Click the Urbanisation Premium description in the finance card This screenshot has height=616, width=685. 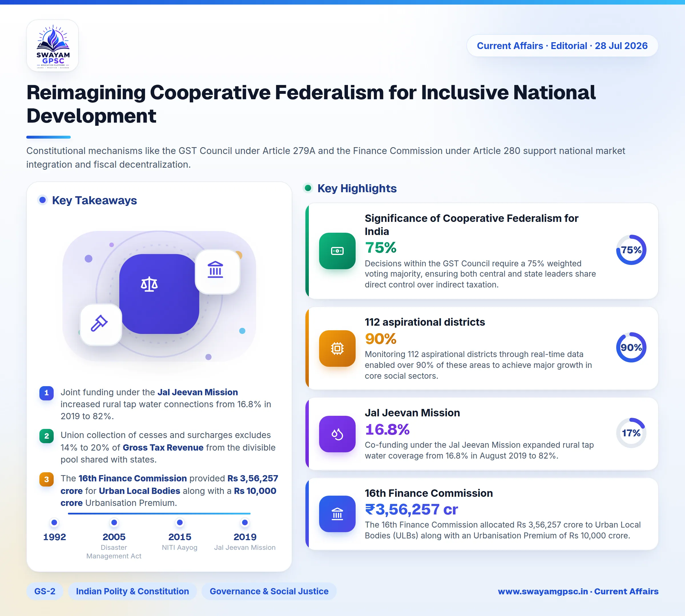click(502, 530)
